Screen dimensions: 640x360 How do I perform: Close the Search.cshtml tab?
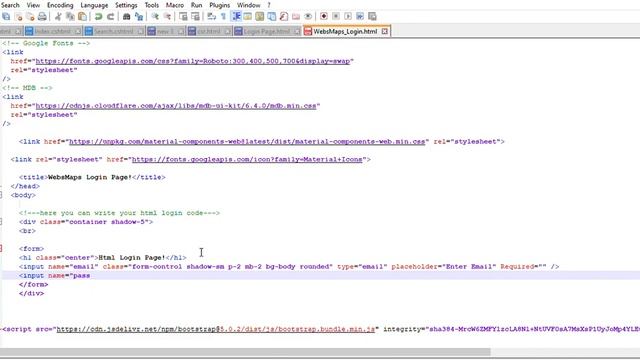140,31
